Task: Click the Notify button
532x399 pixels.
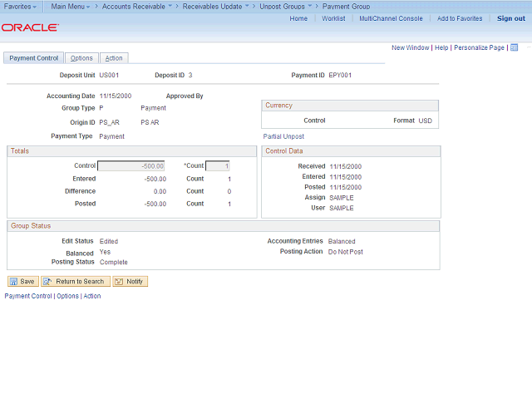Action: (x=130, y=281)
